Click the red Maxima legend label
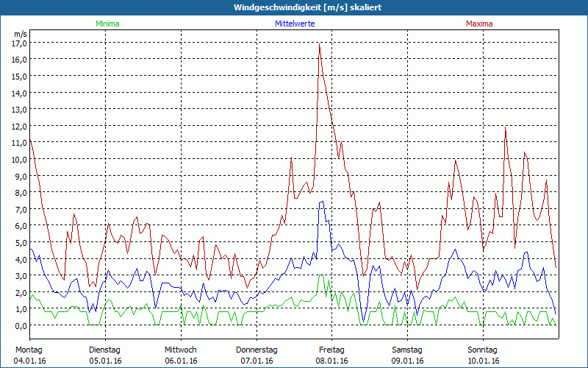This screenshot has height=368, width=588. pyautogui.click(x=479, y=24)
